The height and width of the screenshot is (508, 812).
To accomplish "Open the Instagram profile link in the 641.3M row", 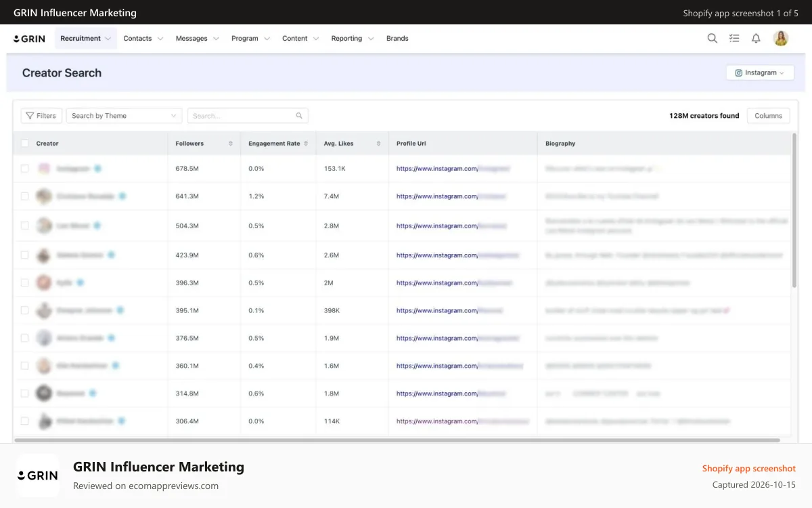I will (451, 196).
